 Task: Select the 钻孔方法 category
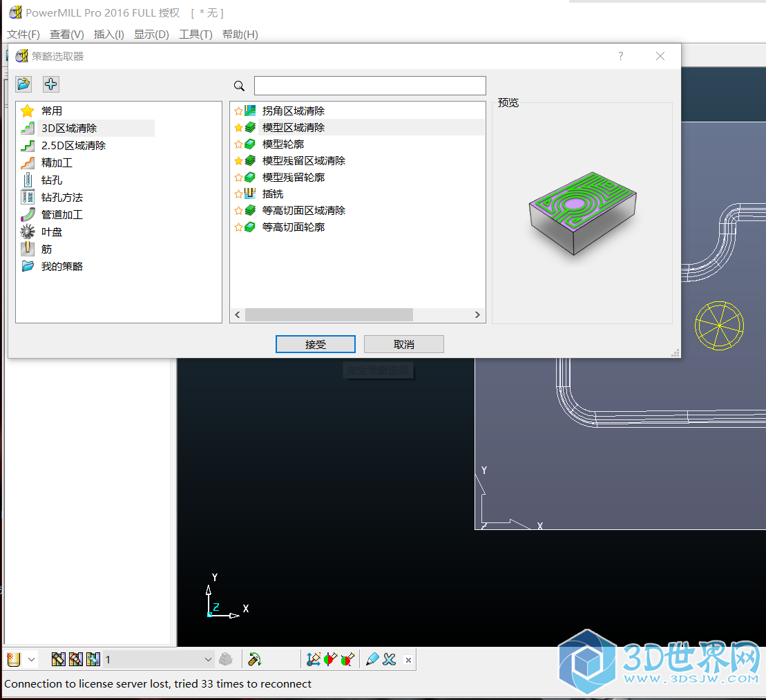pos(62,198)
